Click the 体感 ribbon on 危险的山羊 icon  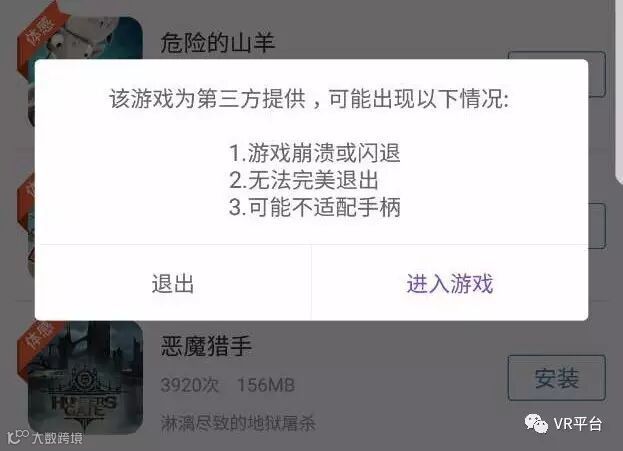tap(39, 30)
